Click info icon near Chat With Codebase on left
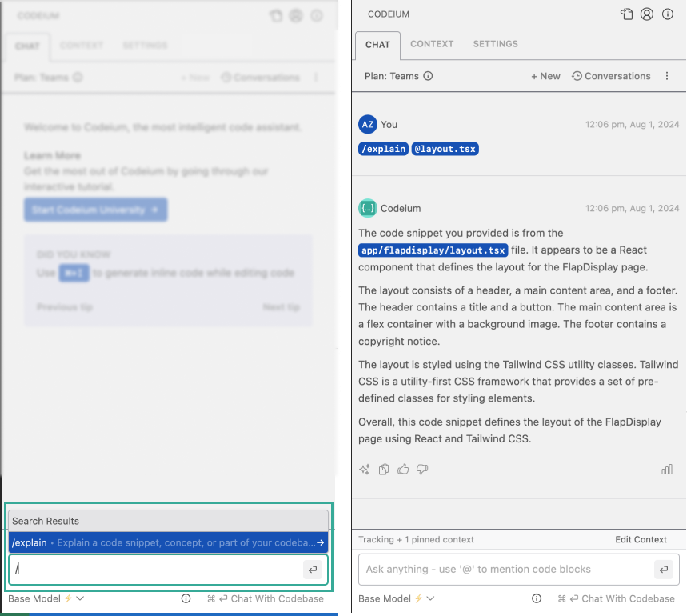 click(x=186, y=598)
